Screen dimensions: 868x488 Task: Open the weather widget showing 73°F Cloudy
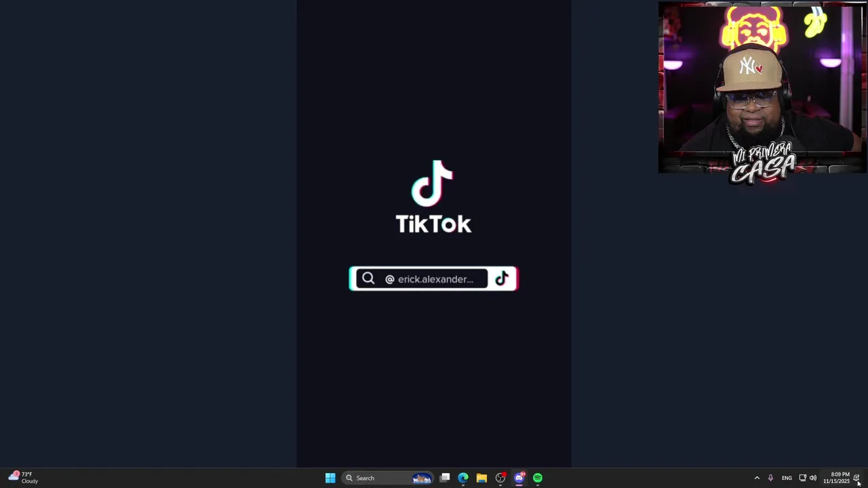click(23, 477)
